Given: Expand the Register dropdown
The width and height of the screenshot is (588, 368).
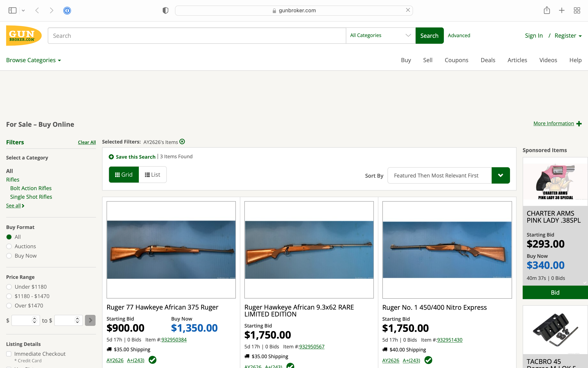Looking at the screenshot, I should (x=568, y=36).
